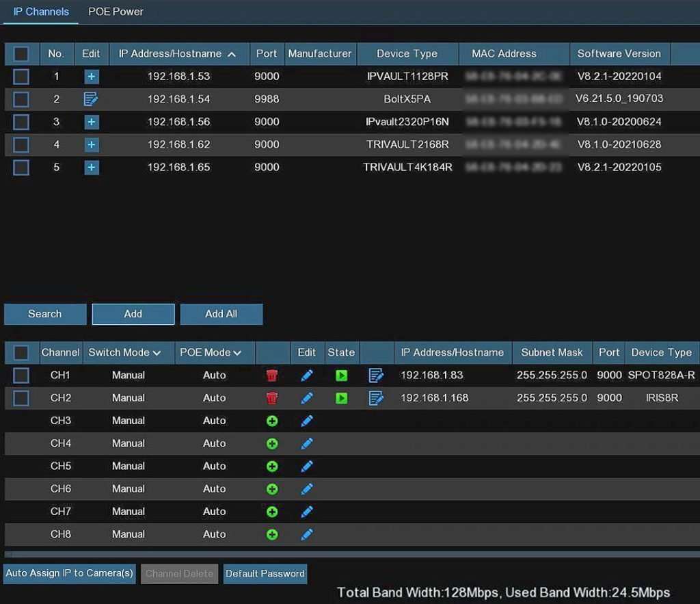Image resolution: width=700 pixels, height=604 pixels.
Task: Check the box for device No. 5
Action: click(21, 168)
